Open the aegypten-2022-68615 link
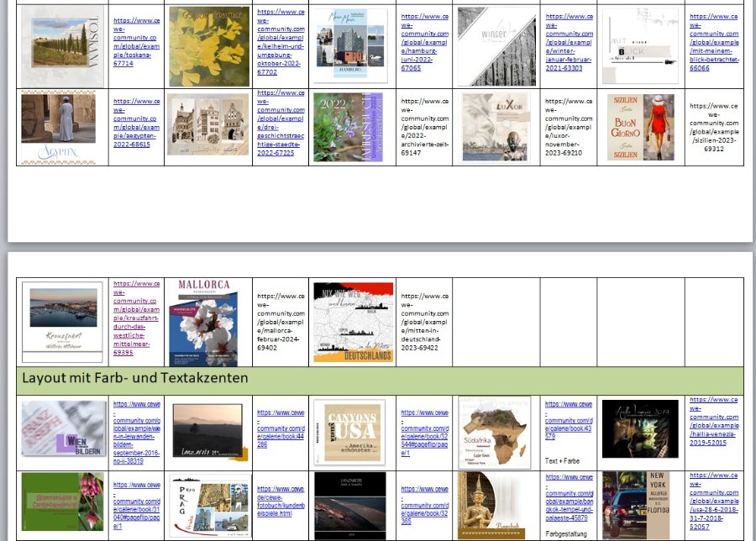The height and width of the screenshot is (541, 756). [x=136, y=123]
